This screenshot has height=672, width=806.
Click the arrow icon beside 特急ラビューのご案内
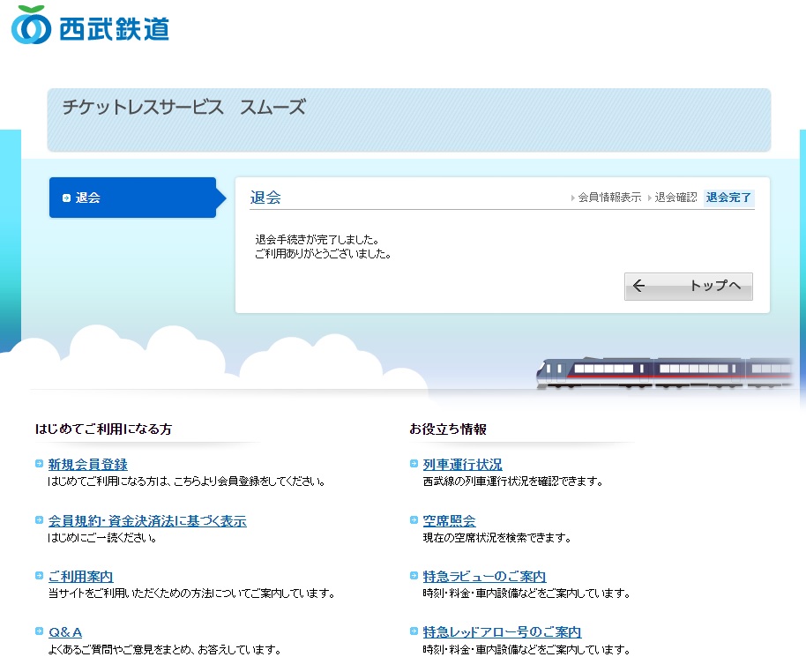(x=414, y=576)
